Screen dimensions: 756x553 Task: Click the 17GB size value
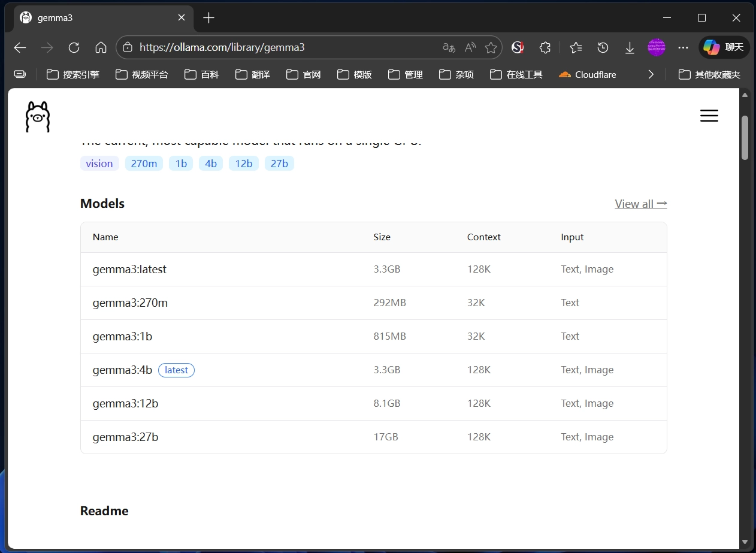(x=386, y=437)
